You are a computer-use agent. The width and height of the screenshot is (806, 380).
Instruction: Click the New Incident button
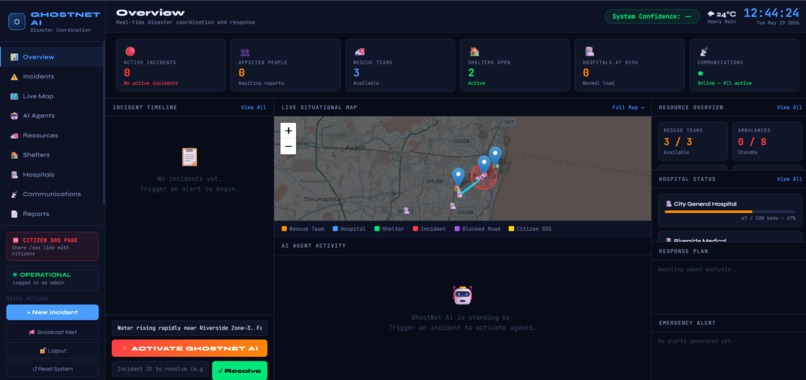click(52, 312)
